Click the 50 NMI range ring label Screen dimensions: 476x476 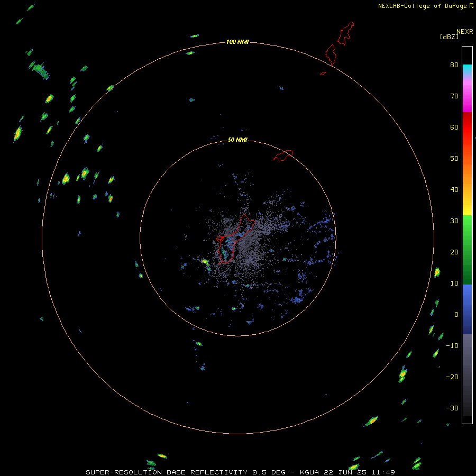point(237,140)
